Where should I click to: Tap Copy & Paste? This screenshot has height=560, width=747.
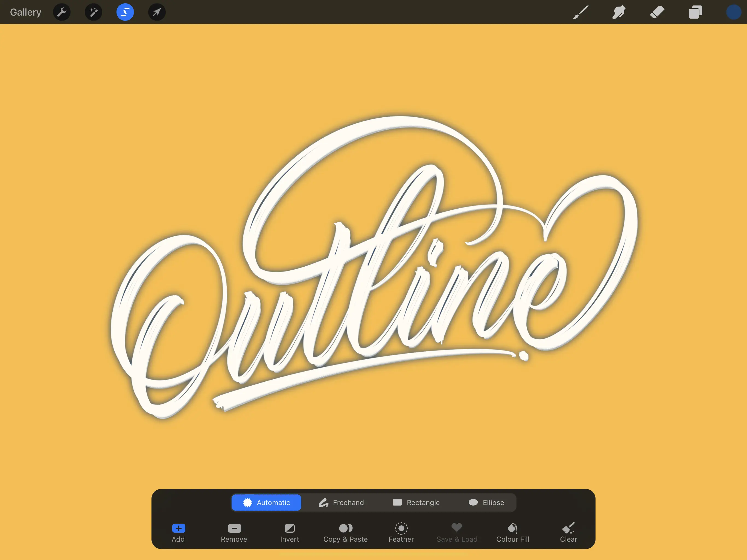click(345, 533)
